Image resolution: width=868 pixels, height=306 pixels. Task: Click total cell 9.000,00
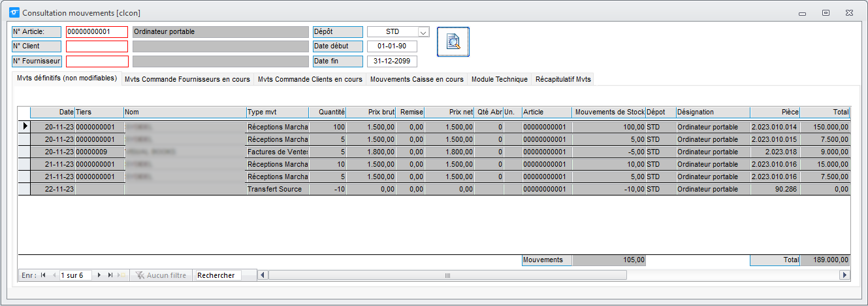point(825,152)
